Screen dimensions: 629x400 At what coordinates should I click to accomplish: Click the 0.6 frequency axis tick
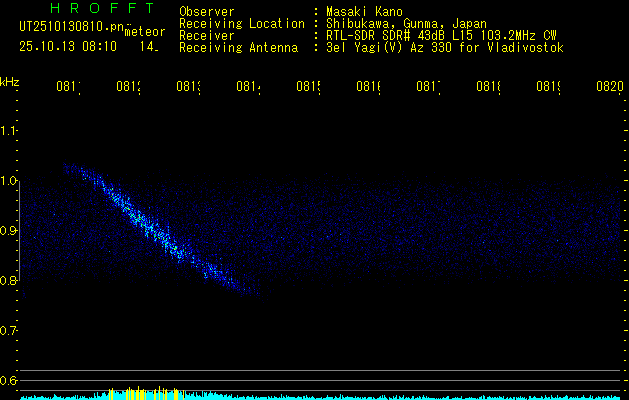tap(10, 381)
